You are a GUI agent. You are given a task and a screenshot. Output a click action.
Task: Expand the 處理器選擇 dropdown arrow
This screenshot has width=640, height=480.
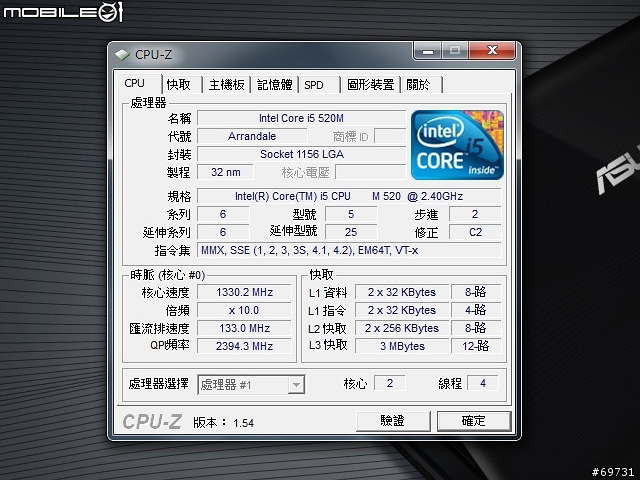click(x=296, y=384)
